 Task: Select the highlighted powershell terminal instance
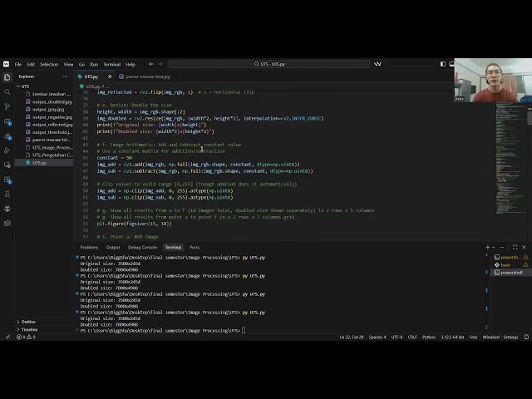[x=511, y=273]
